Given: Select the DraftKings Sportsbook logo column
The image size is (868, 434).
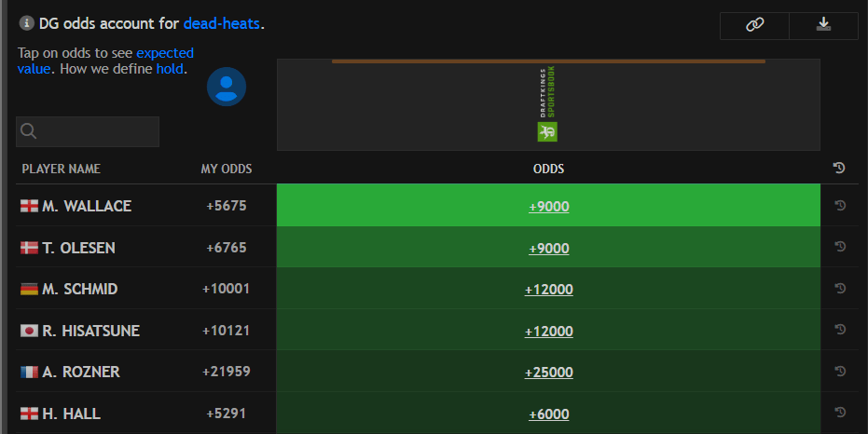Looking at the screenshot, I should (x=547, y=105).
